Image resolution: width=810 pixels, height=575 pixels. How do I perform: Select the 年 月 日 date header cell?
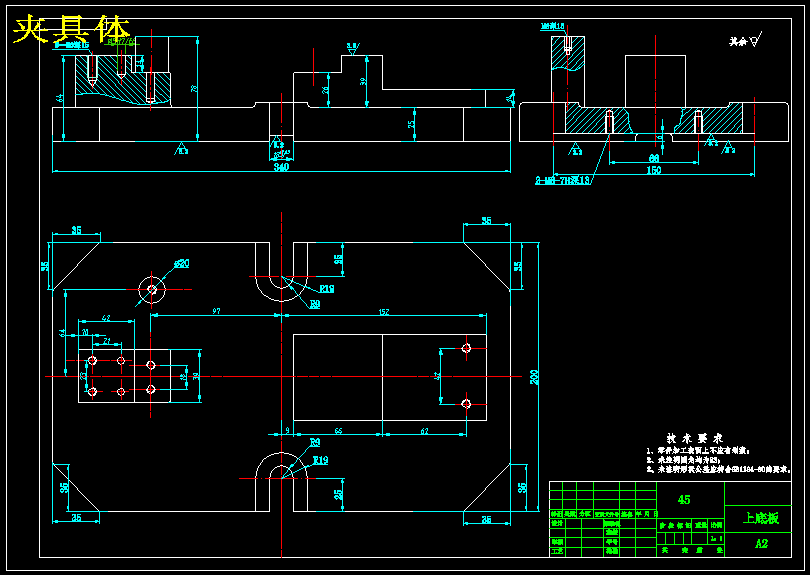(646, 515)
